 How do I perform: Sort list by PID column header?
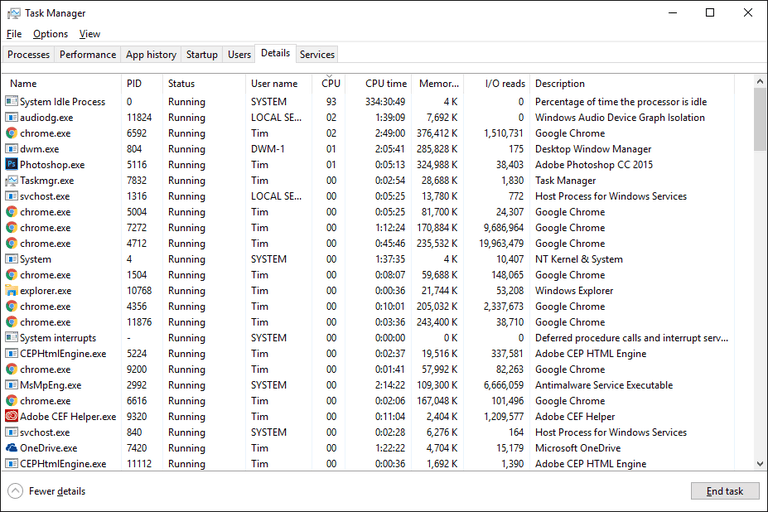click(134, 83)
